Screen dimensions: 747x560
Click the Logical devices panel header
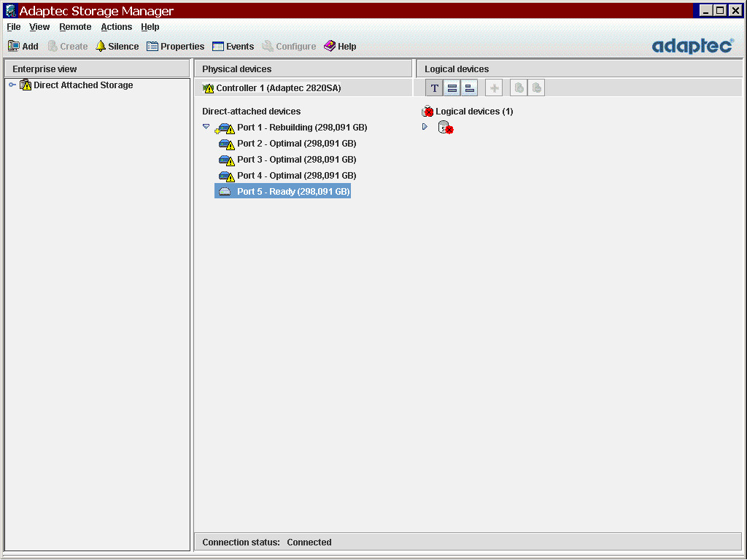(x=579, y=69)
